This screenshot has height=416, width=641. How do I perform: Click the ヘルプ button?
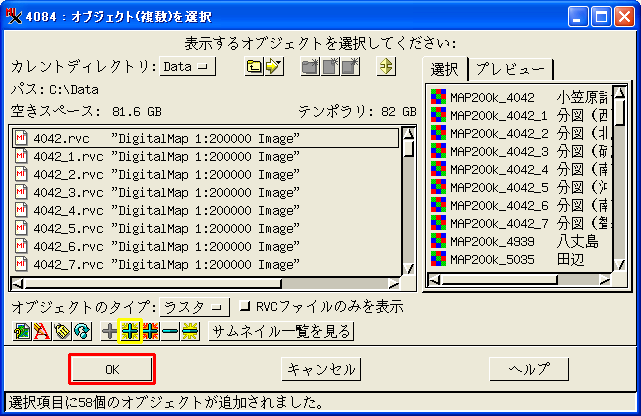pos(530,369)
